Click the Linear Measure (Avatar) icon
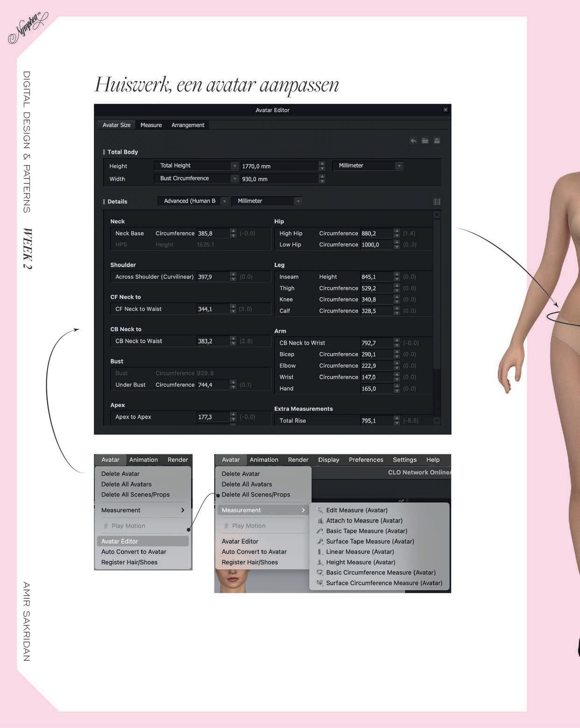 click(320, 552)
